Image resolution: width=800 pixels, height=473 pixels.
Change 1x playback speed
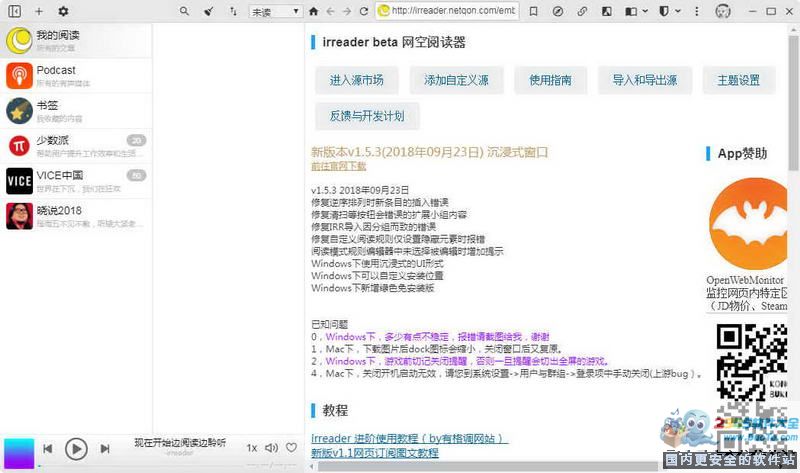coord(252,448)
